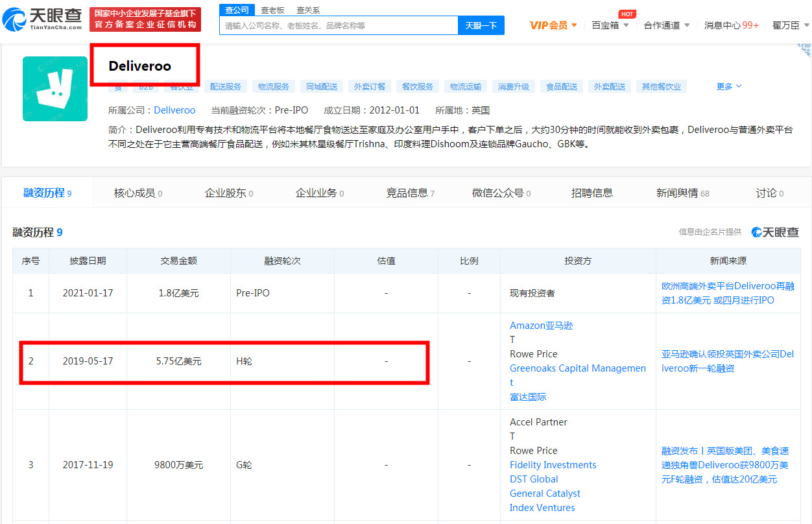Open news about Deliveroo再融资1.8亿美元
This screenshot has width=812, height=524.
tap(728, 293)
